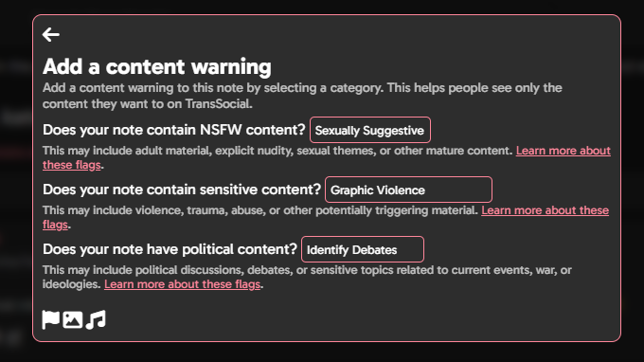
Task: Open the Sexually Suggestive NSFW dropdown
Action: (370, 130)
